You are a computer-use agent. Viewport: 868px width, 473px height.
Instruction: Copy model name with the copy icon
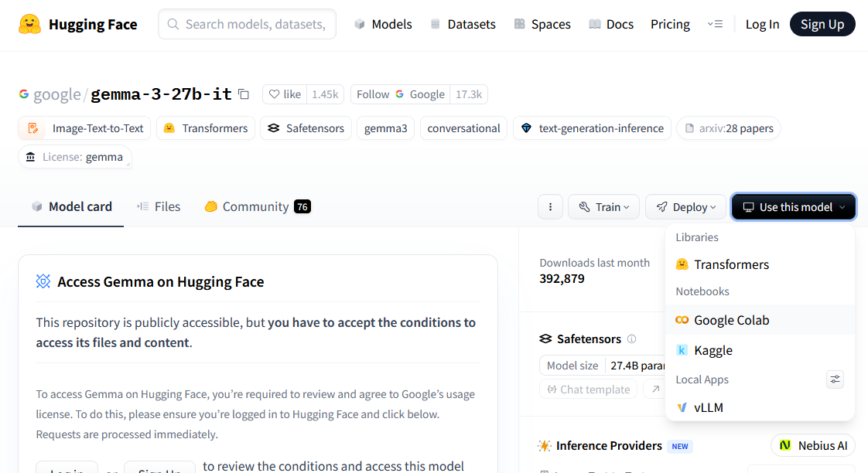coord(244,94)
